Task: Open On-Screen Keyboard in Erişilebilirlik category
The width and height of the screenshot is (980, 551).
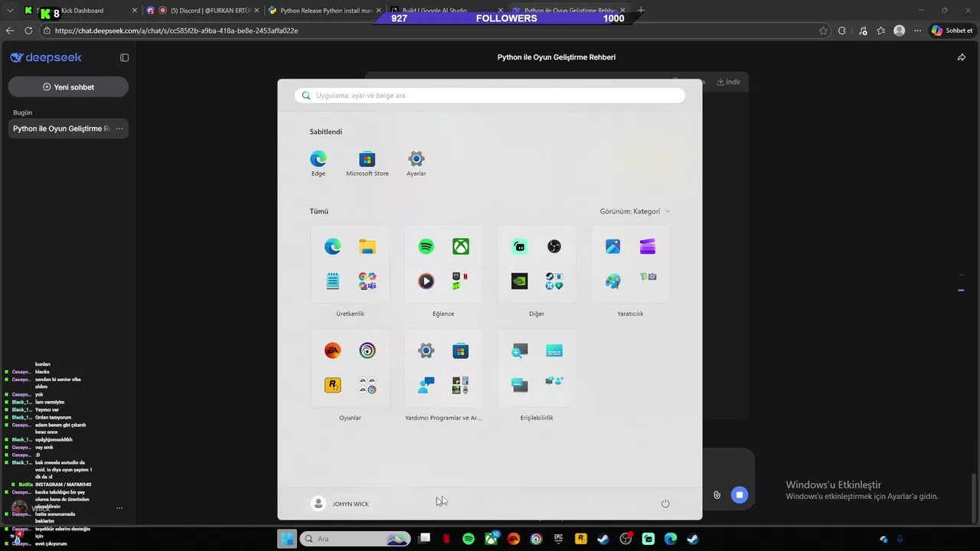Action: (x=520, y=385)
